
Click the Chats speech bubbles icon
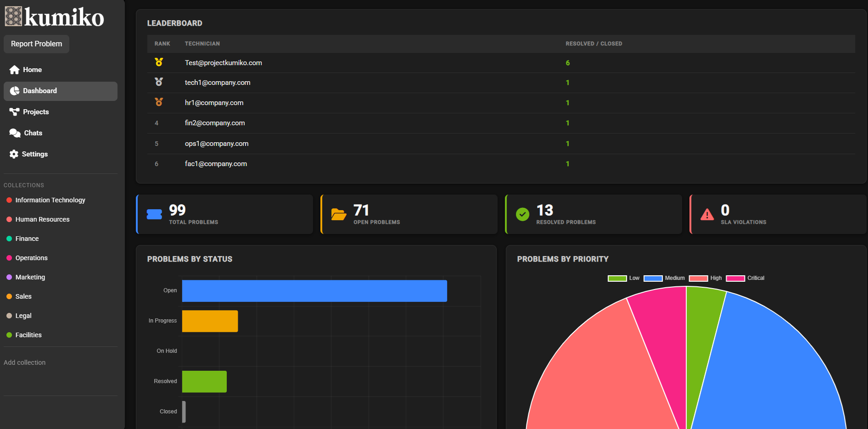click(15, 133)
